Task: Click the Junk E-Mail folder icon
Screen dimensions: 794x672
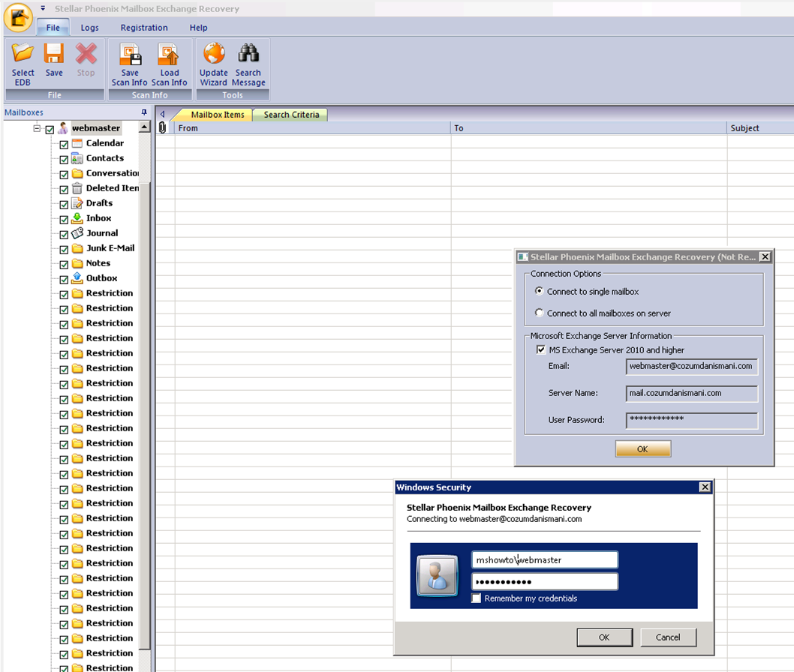Action: click(x=77, y=248)
